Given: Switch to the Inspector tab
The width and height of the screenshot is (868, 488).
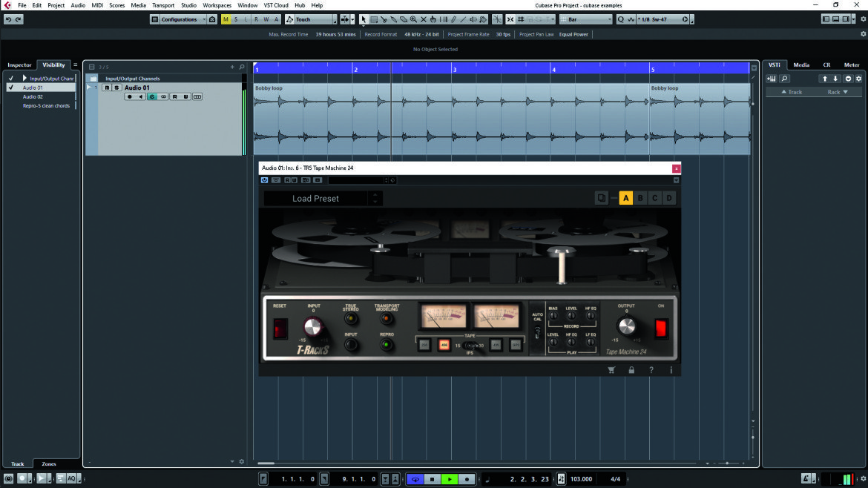Looking at the screenshot, I should tap(19, 65).
